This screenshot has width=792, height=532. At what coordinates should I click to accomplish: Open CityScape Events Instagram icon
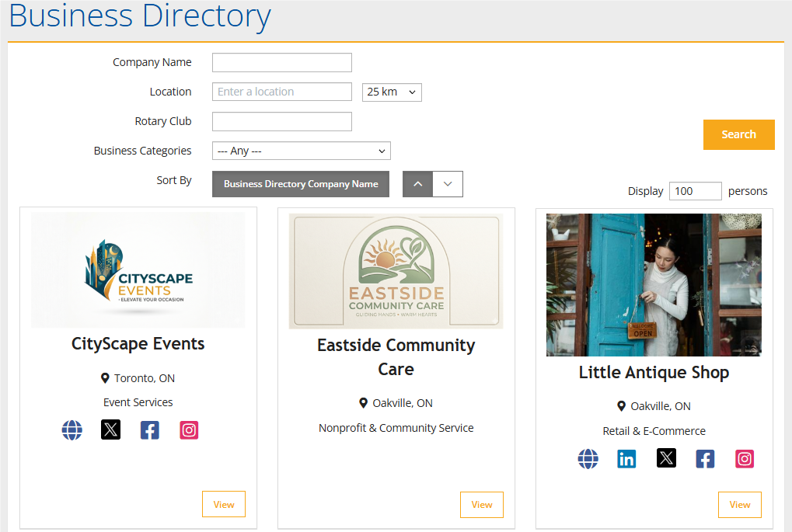[x=189, y=430]
